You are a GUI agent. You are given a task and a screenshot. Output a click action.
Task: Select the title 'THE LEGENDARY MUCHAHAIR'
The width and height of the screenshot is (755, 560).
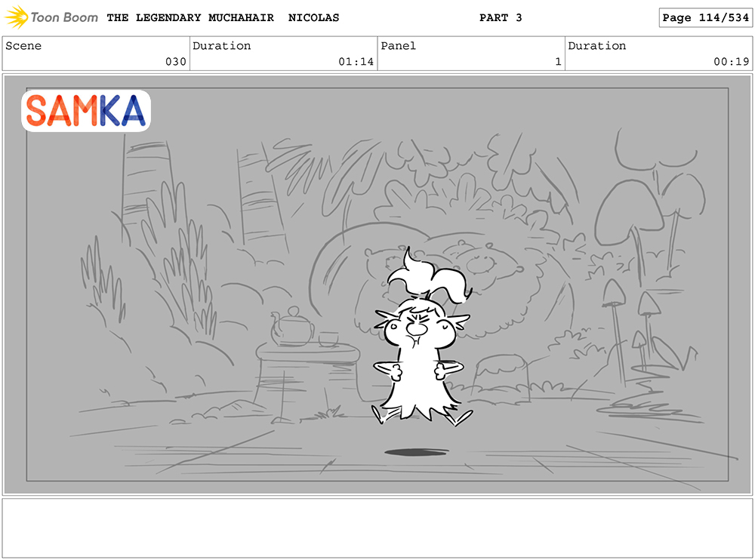pos(190,18)
